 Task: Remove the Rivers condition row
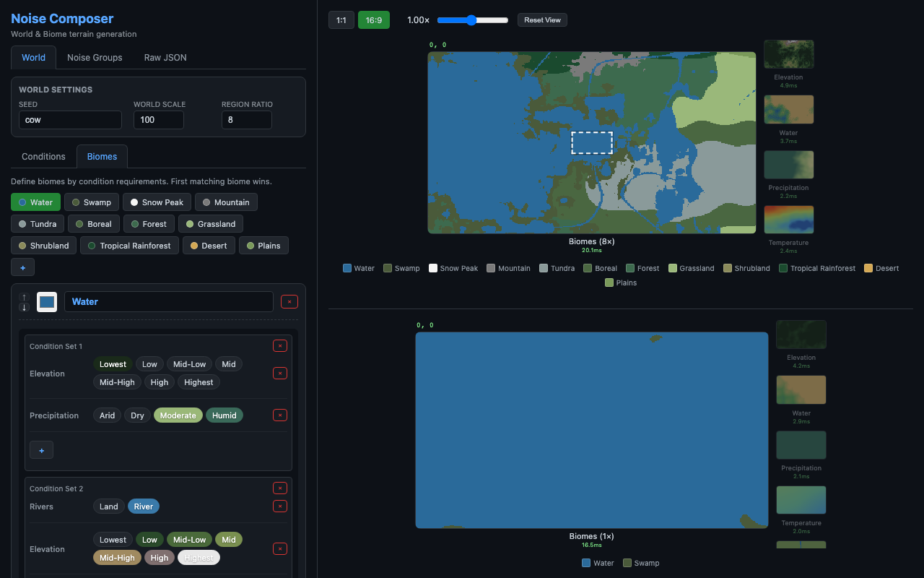pyautogui.click(x=279, y=506)
